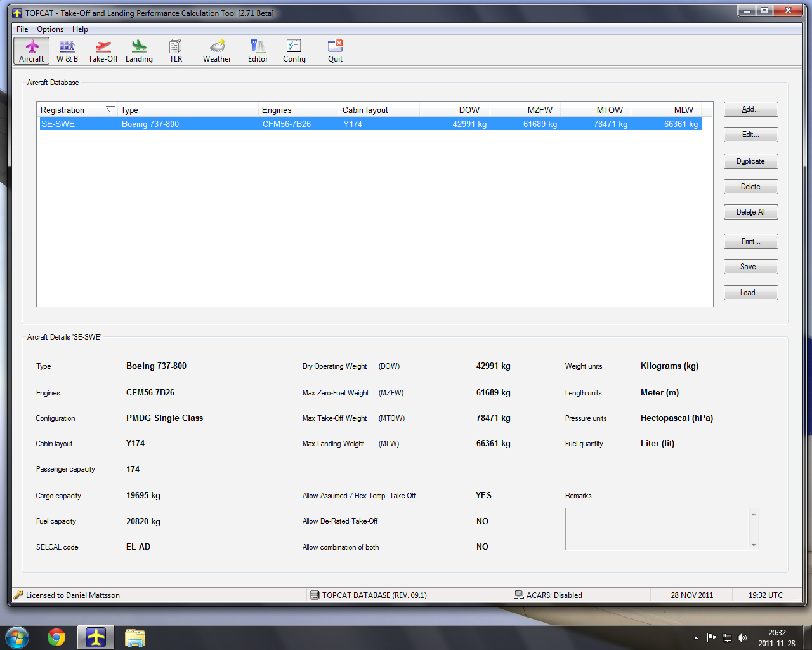Open the Config tool

point(294,51)
